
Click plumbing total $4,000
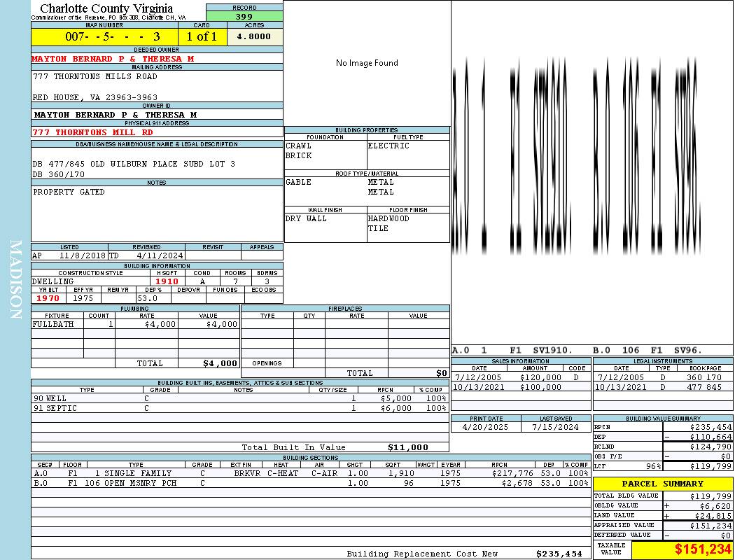point(220,363)
